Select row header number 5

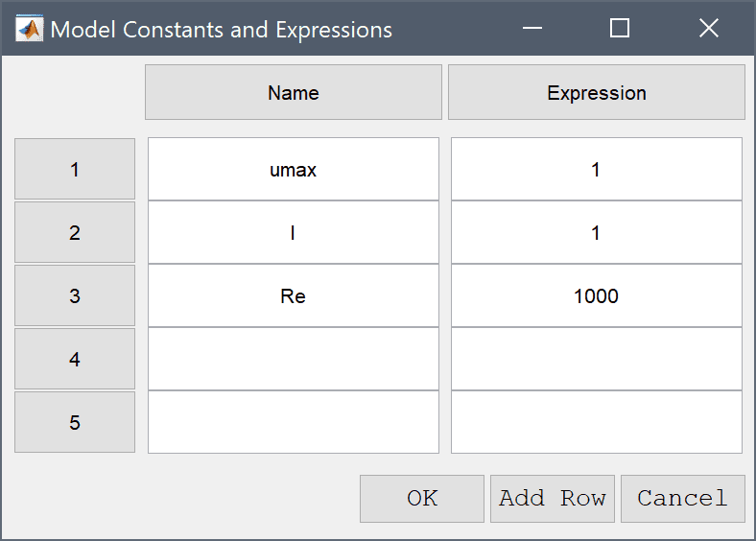75,422
